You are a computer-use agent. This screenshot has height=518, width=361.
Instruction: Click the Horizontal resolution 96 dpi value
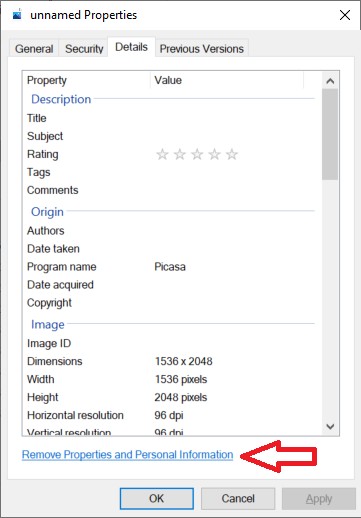pos(169,415)
